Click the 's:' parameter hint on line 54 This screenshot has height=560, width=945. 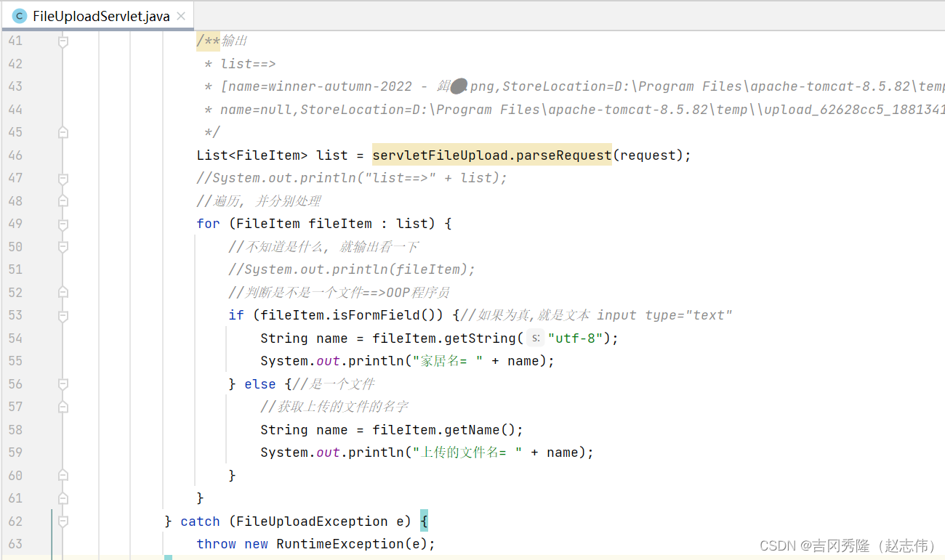pyautogui.click(x=535, y=338)
